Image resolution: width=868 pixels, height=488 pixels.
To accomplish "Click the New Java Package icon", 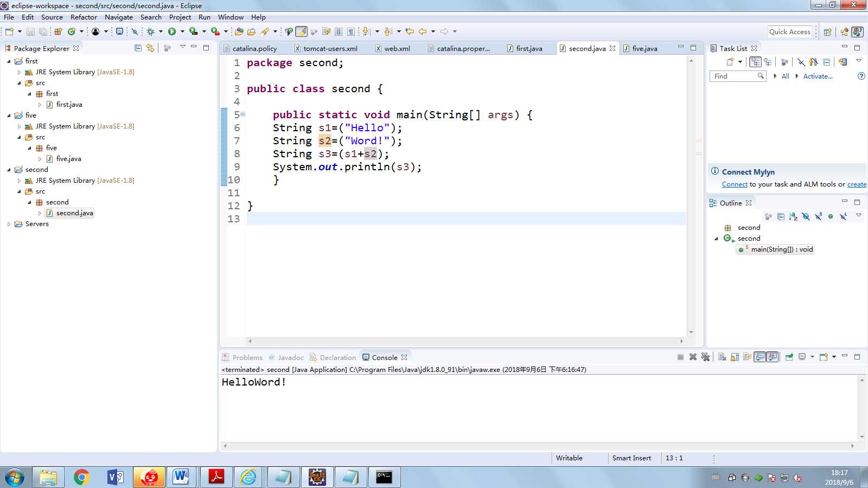I will point(58,31).
